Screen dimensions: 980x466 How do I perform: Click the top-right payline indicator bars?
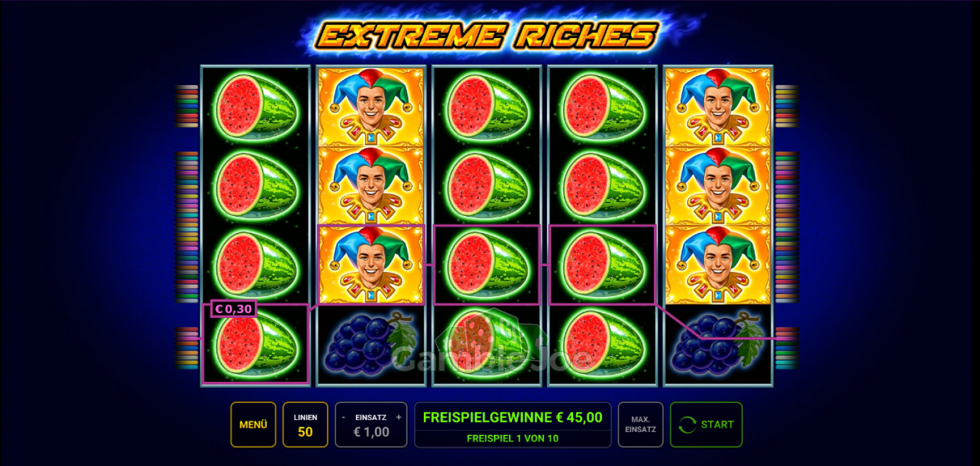coord(787,106)
